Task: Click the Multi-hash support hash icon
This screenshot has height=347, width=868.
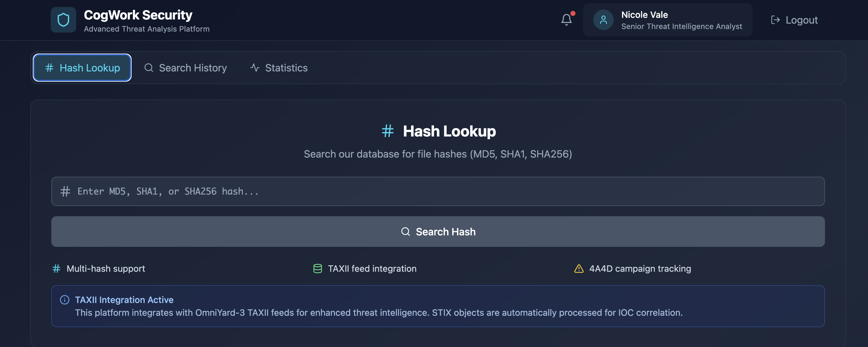Action: click(56, 269)
